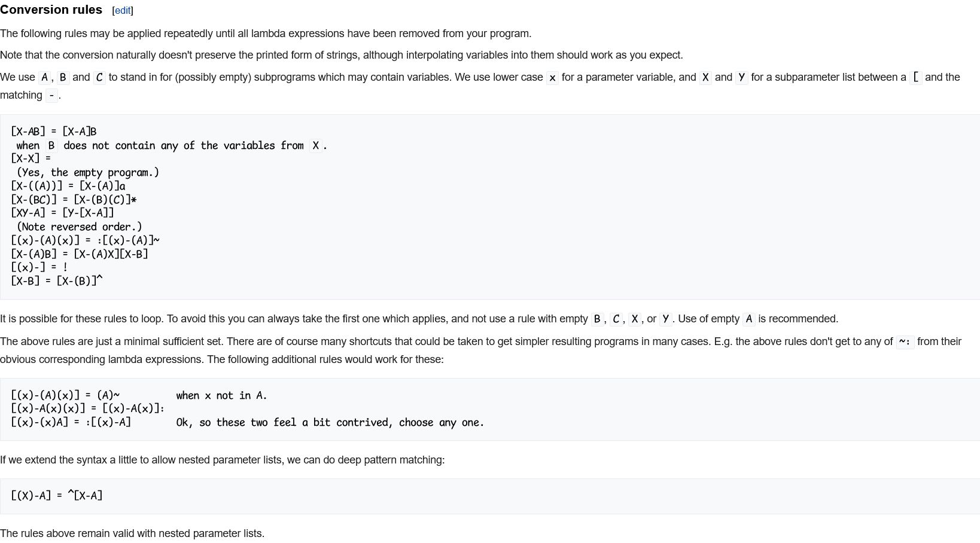Click the [(x)-(A)(x)] = (A)~ shortcut rule
980x543 pixels.
pyautogui.click(x=65, y=396)
